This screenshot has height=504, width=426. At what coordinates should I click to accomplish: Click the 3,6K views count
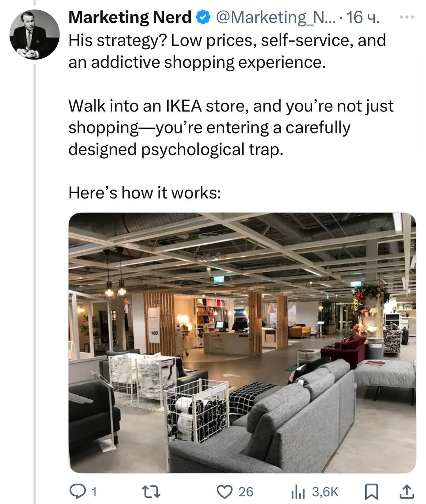point(325,491)
